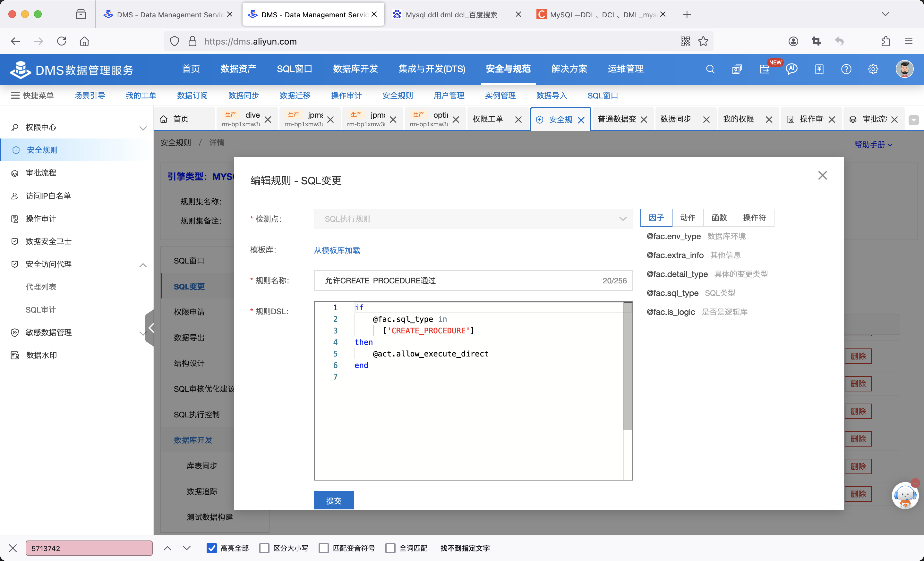Click the 提交 button
Screen dimensions: 924x561
click(x=333, y=500)
